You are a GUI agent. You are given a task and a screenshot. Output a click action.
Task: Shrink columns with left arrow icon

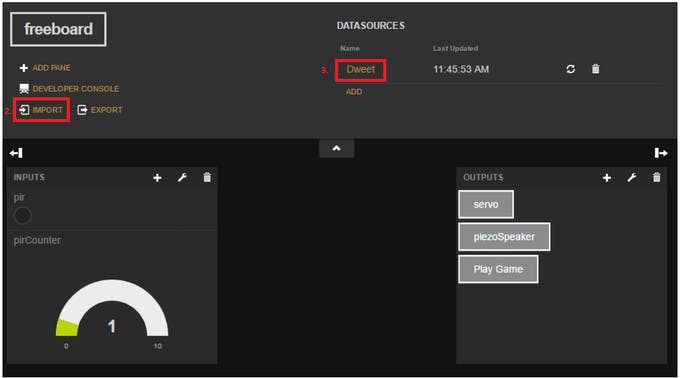(x=16, y=153)
